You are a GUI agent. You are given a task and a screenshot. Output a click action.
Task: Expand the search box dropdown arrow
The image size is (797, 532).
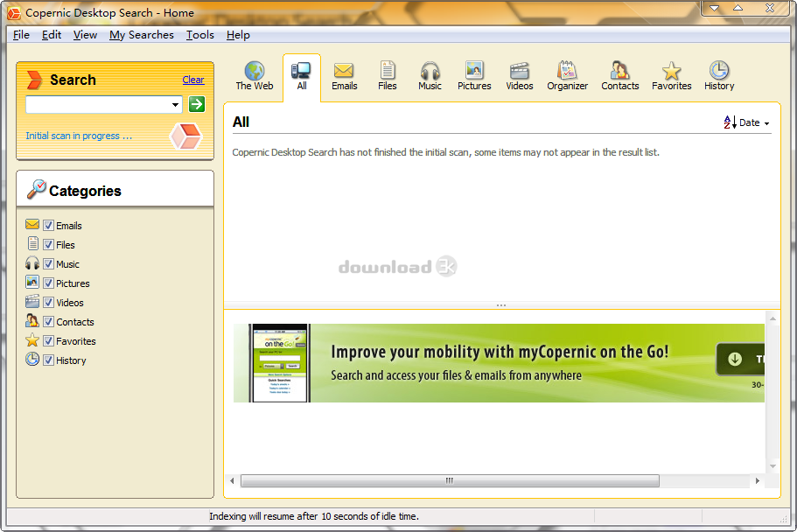tap(176, 105)
